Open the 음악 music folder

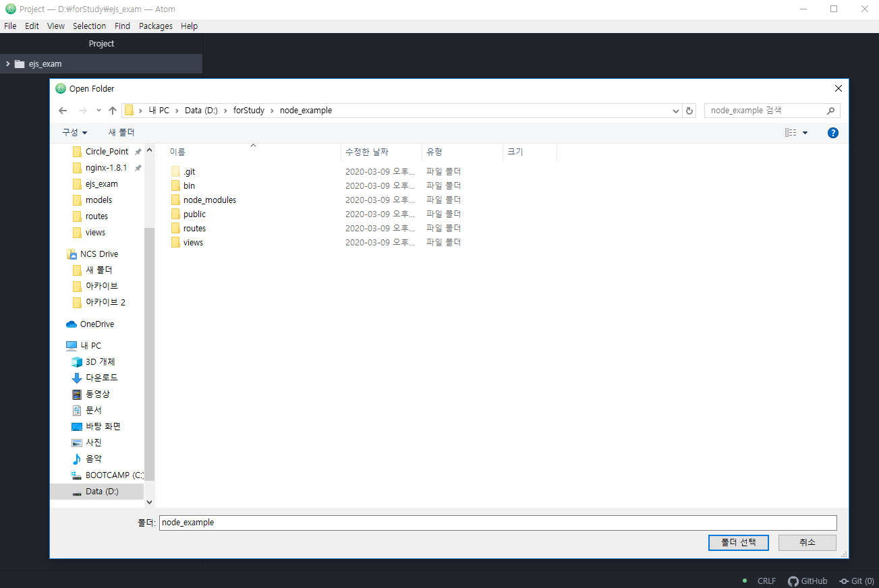pos(87,459)
